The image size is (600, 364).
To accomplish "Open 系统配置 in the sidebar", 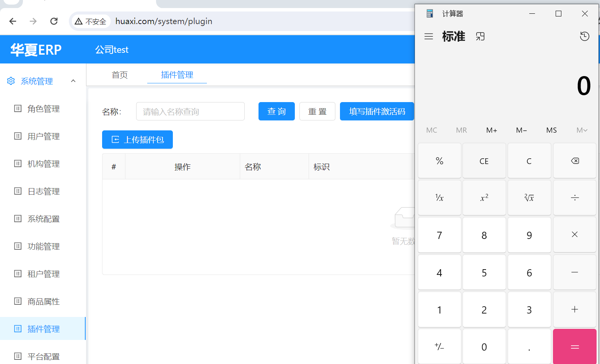I will click(43, 219).
